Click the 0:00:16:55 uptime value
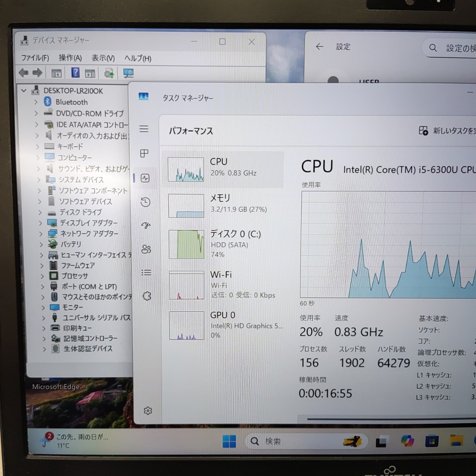 click(325, 393)
